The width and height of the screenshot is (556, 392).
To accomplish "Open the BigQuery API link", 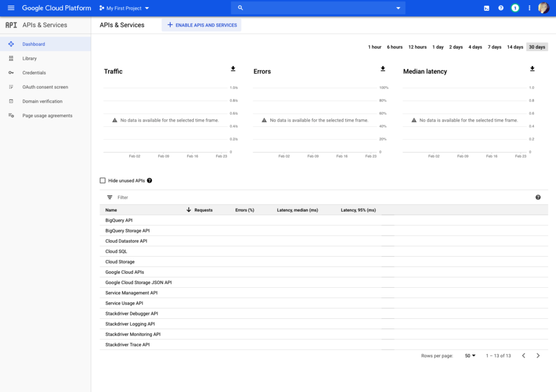I will pyautogui.click(x=119, y=220).
